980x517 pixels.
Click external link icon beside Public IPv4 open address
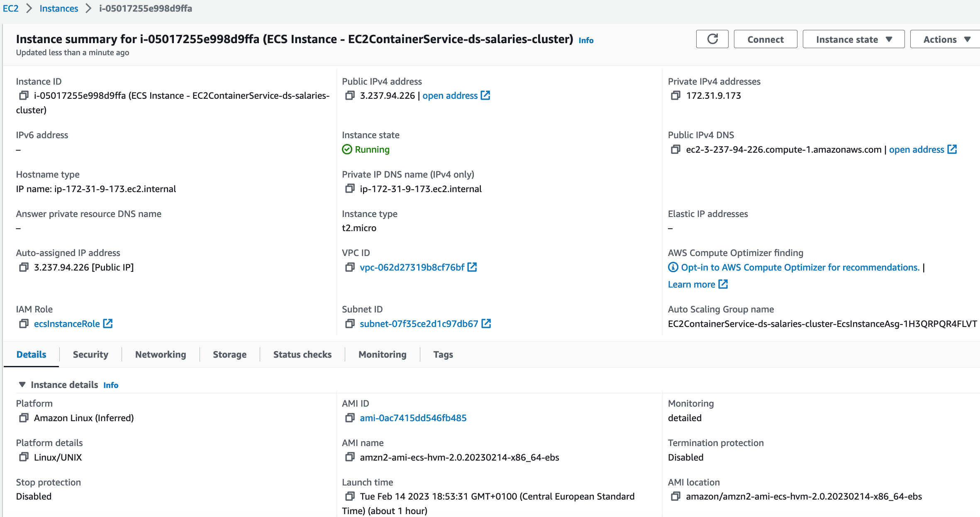coord(485,95)
